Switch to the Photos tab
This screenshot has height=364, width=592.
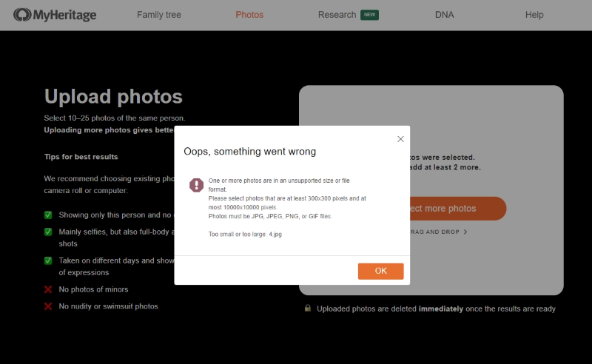[x=249, y=15]
